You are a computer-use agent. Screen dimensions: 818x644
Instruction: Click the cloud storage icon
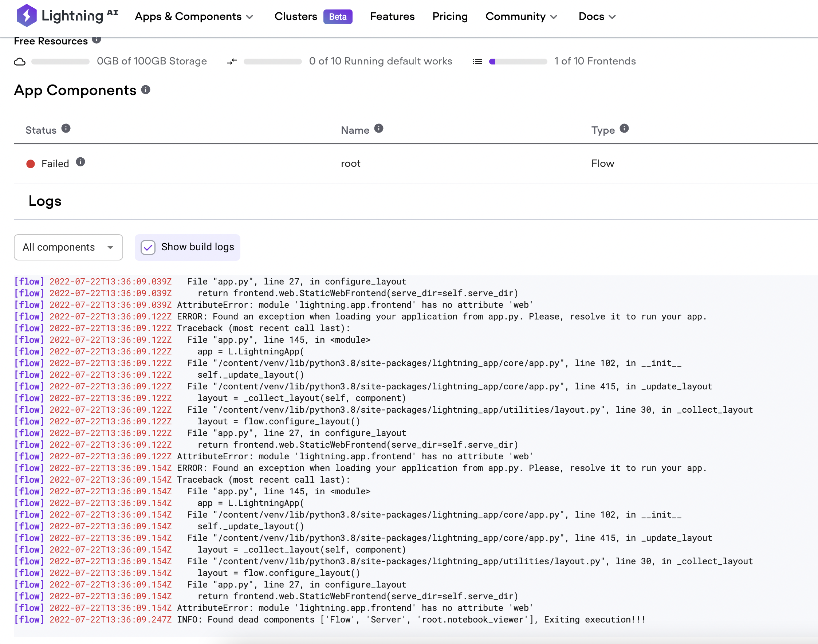click(19, 61)
